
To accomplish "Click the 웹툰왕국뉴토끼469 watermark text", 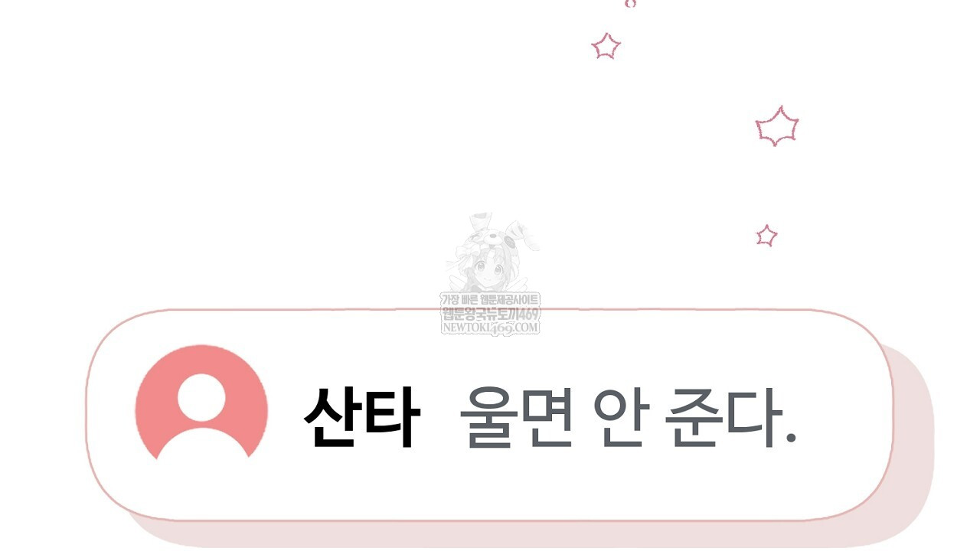I will point(491,314).
